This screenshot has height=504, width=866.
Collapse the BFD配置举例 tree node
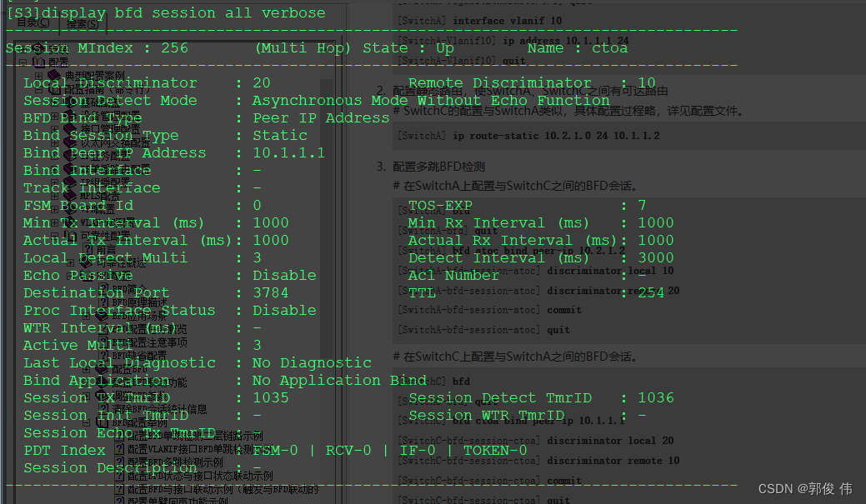pos(87,422)
